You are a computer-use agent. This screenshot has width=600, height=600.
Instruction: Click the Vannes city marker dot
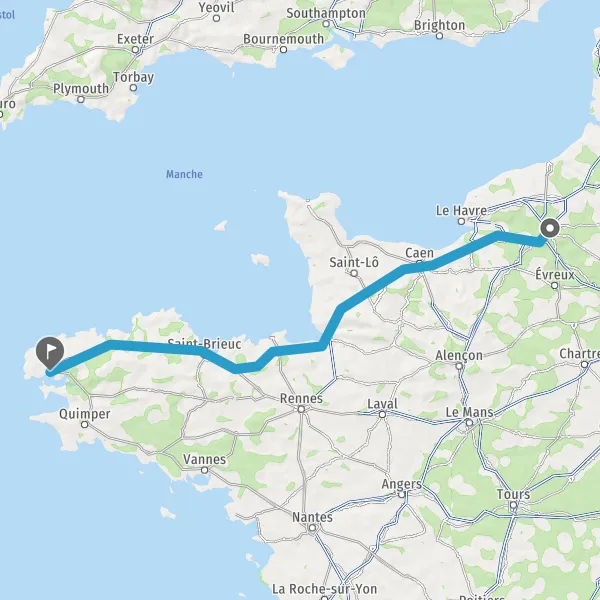pyautogui.click(x=205, y=470)
